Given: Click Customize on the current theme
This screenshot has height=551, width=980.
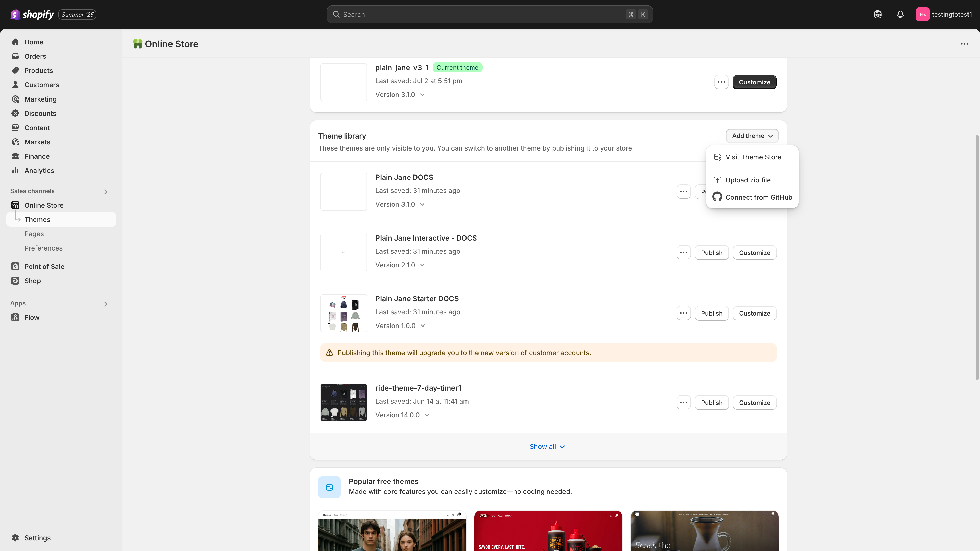Looking at the screenshot, I should click(754, 82).
